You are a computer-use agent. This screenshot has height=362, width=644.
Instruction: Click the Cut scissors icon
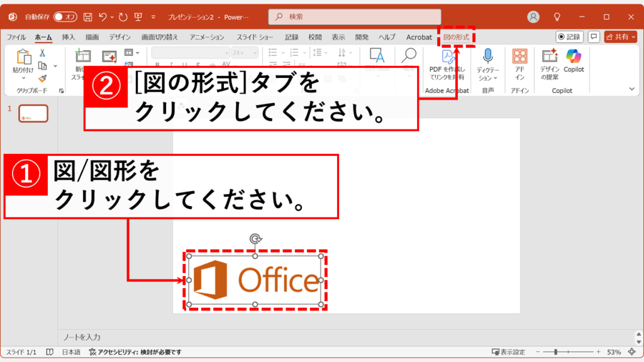coord(42,53)
